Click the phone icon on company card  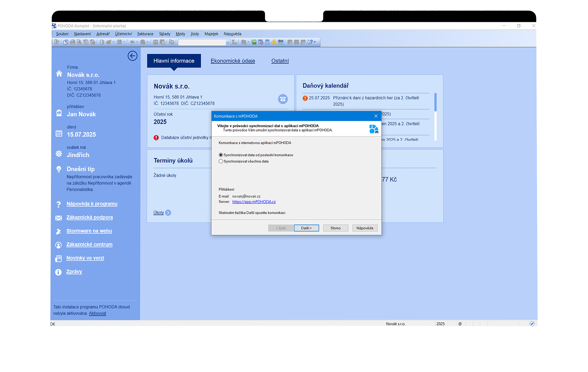tap(283, 99)
